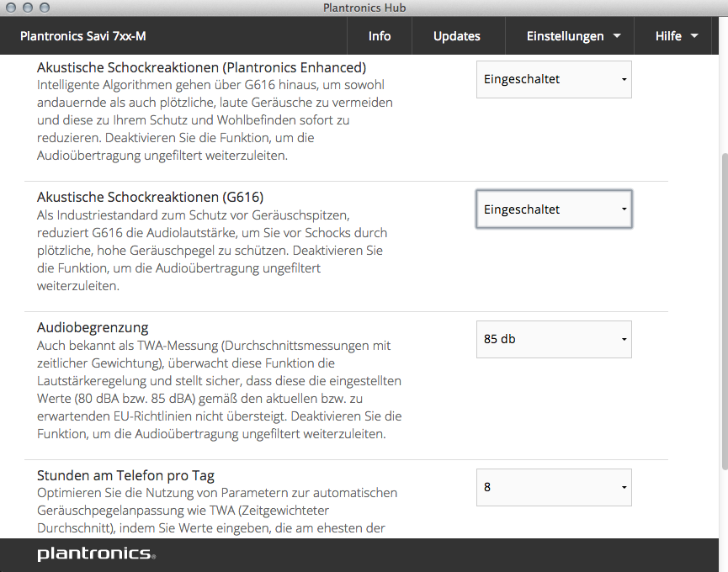Click the macOS zoom window button
Viewport: 728px width, 572px height.
(x=45, y=8)
